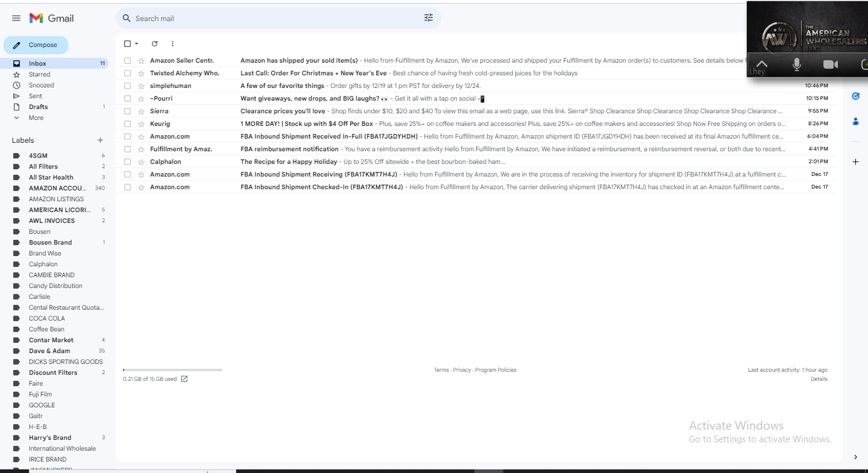Star the Keurig email
868x473 pixels.
[x=141, y=124]
